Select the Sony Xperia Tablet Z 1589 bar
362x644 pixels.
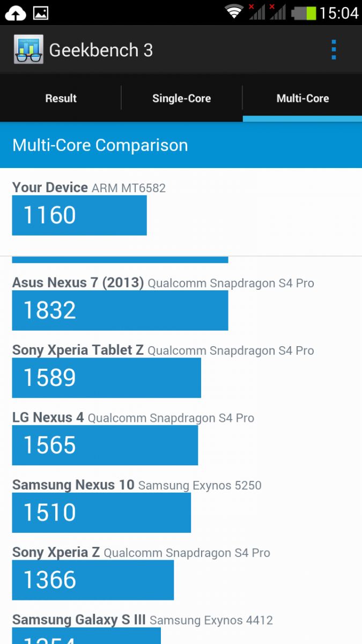pos(107,378)
